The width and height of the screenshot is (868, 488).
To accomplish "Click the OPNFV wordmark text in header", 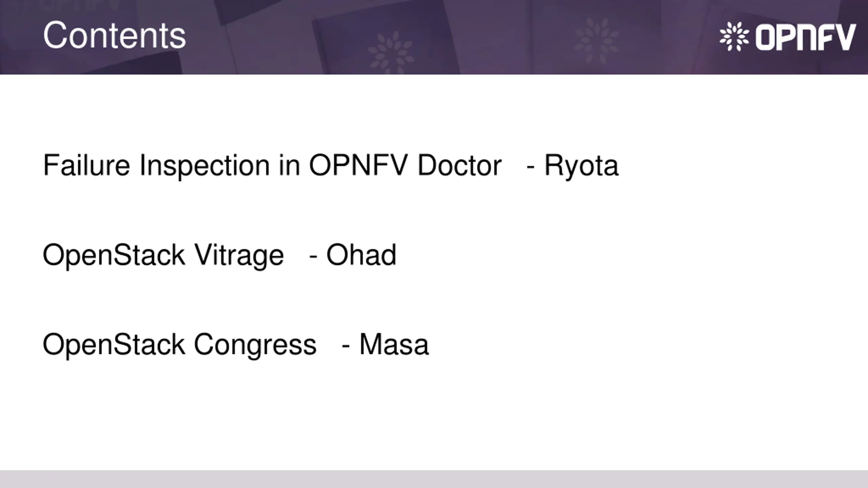I will 806,37.
